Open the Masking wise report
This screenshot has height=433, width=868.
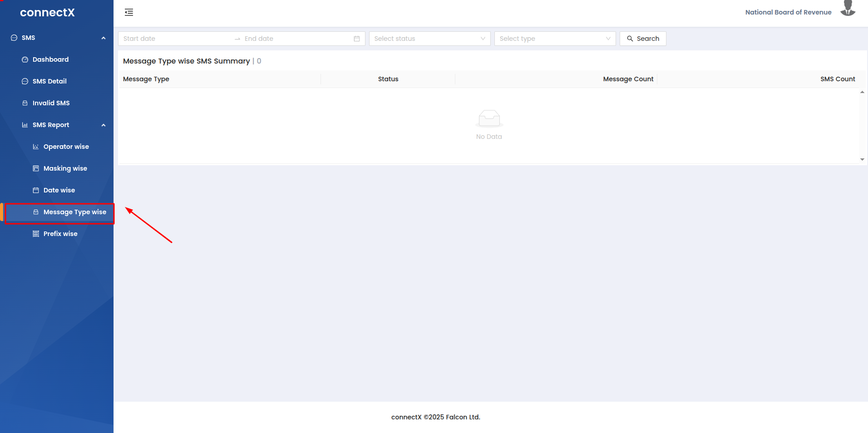pos(65,168)
